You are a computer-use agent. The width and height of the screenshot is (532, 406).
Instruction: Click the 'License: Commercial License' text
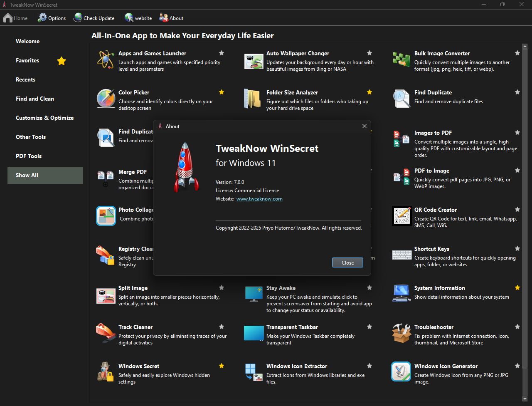coord(247,190)
